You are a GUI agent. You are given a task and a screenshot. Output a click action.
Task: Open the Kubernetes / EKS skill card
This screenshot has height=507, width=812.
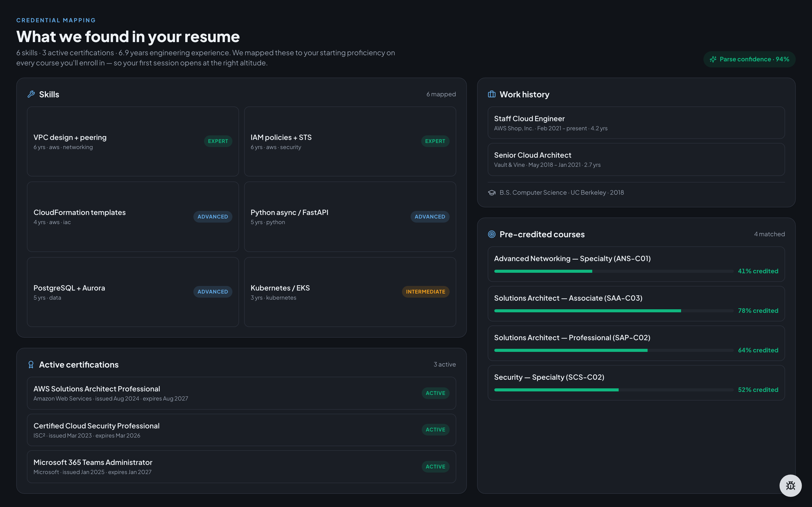(350, 292)
